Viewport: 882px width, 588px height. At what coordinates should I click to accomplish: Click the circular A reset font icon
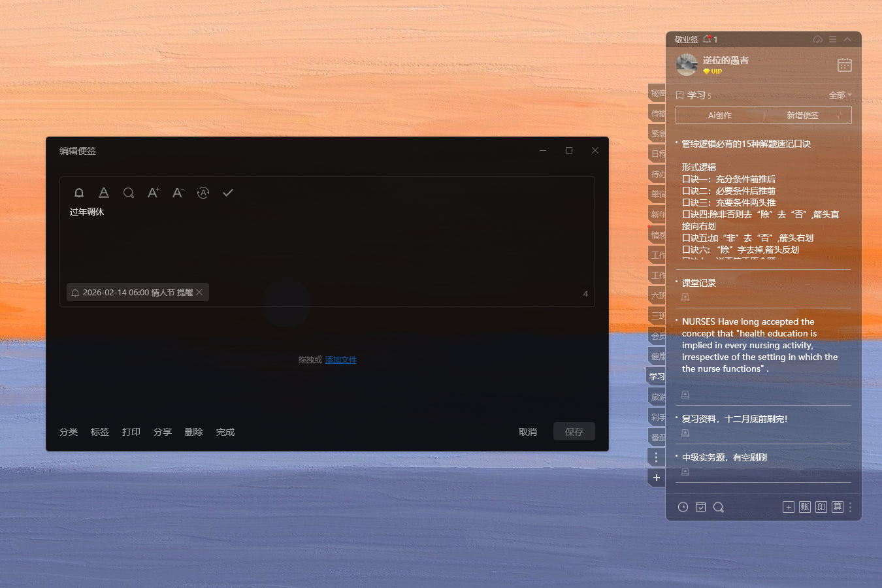(x=203, y=193)
